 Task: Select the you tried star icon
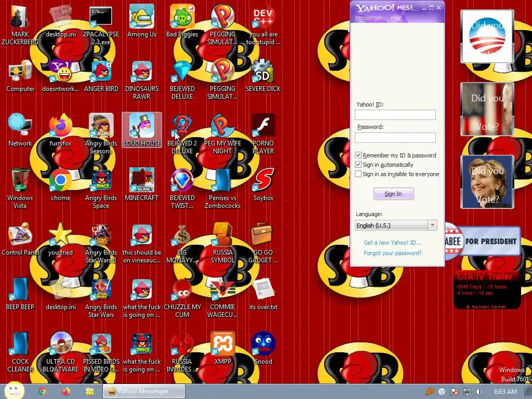click(61, 239)
